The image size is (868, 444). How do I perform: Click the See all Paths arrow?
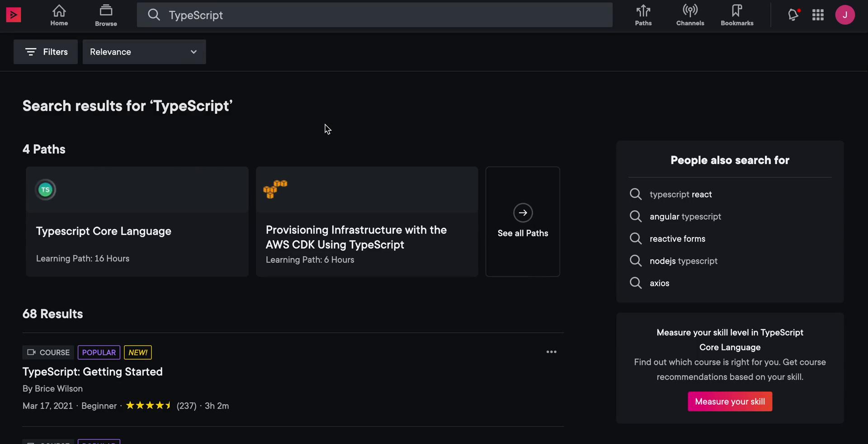(x=523, y=213)
